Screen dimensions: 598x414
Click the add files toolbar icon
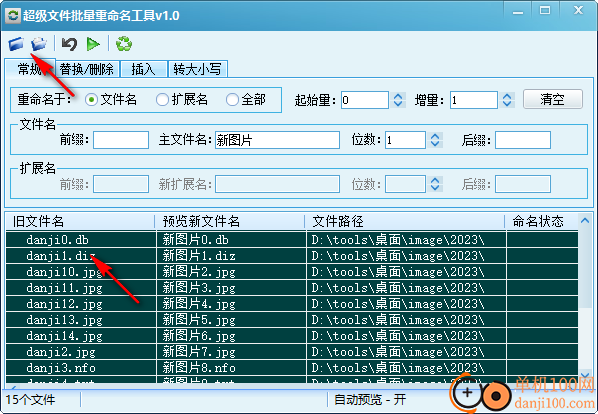[16, 44]
